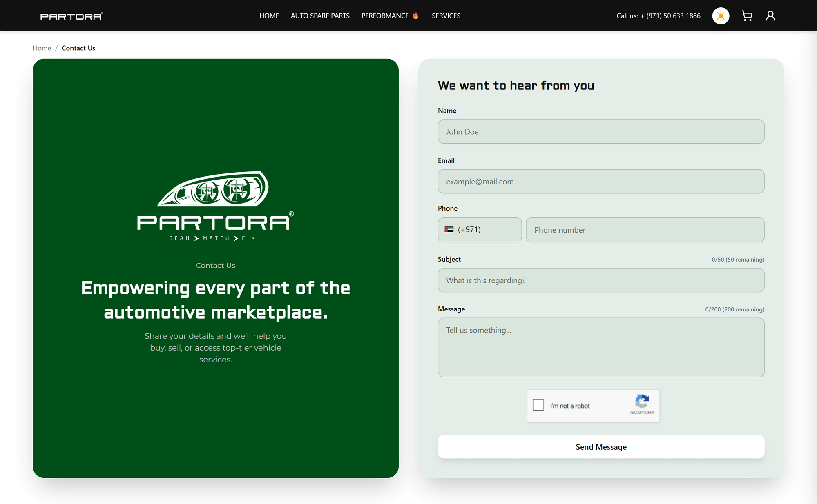817x504 pixels.
Task: Click the reCAPTCHA logo icon
Action: click(642, 402)
